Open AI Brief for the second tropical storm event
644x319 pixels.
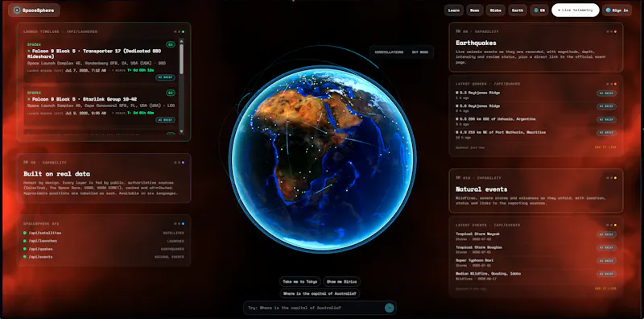(x=607, y=248)
